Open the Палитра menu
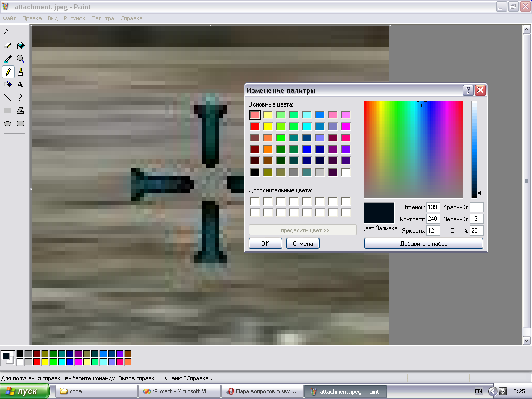The height and width of the screenshot is (399, 532). click(x=102, y=18)
